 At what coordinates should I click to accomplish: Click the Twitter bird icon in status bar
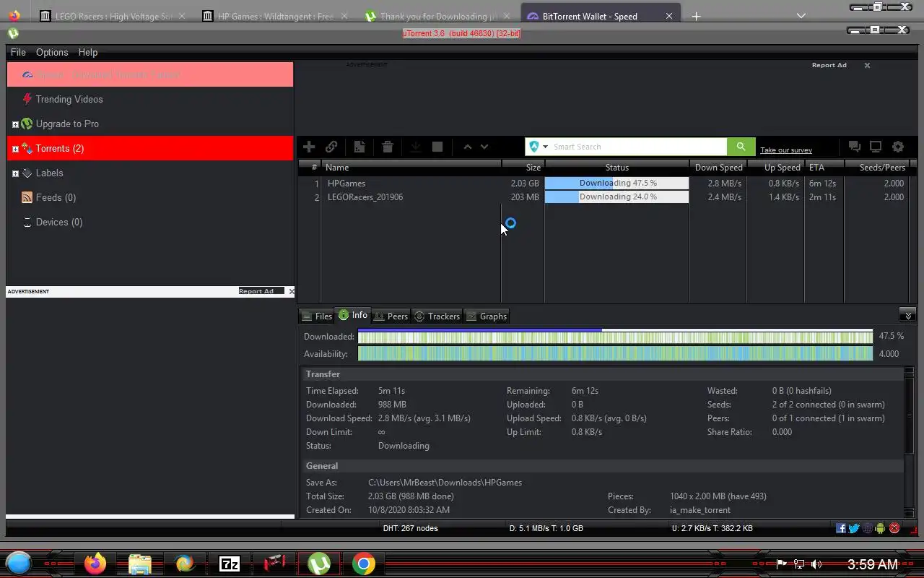click(854, 528)
